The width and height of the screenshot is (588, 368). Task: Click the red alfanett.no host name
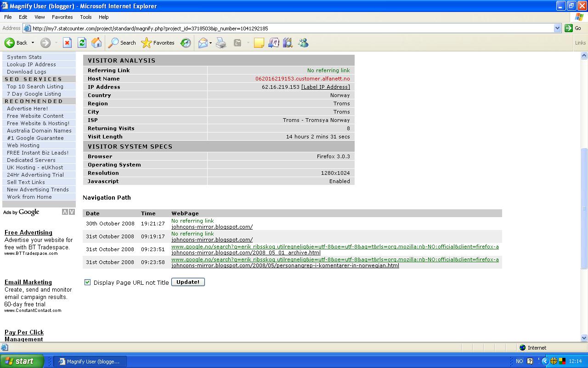click(x=303, y=79)
